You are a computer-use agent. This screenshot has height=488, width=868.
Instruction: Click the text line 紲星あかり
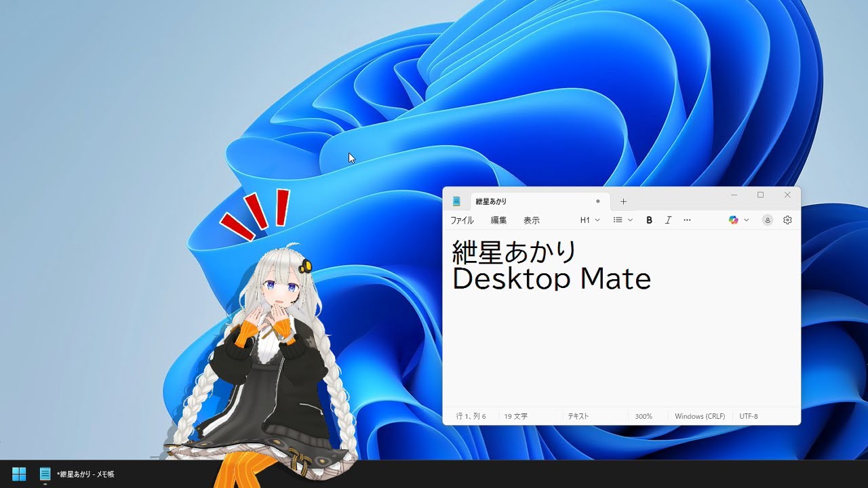click(515, 252)
